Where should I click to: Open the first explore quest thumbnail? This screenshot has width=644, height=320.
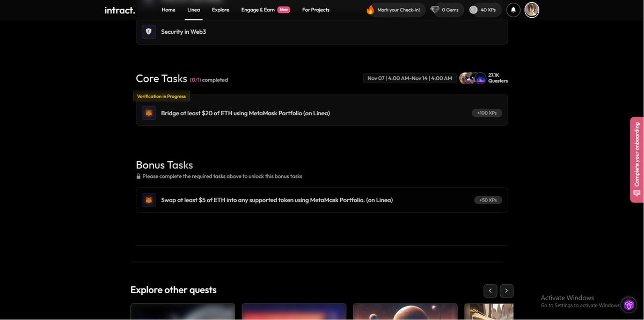[x=183, y=312]
